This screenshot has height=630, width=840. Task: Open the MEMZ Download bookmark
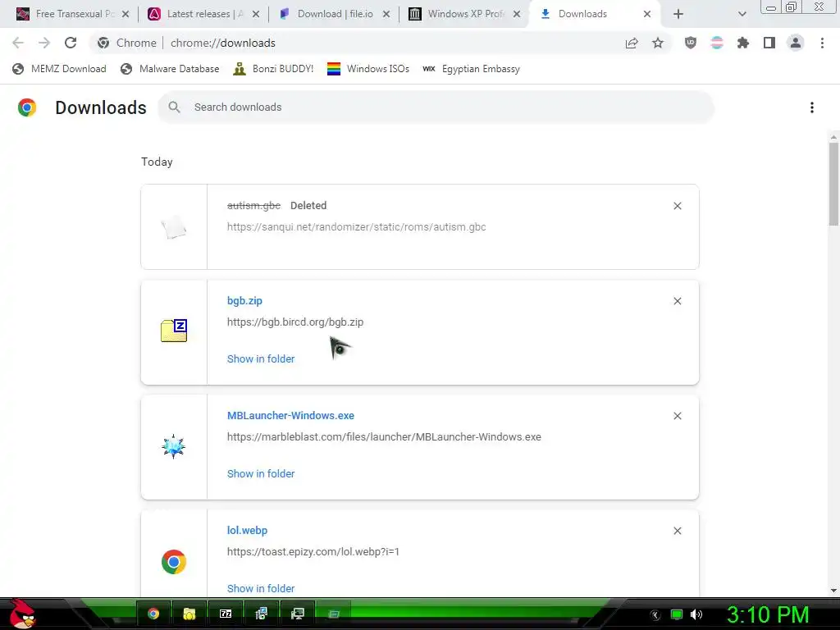59,69
